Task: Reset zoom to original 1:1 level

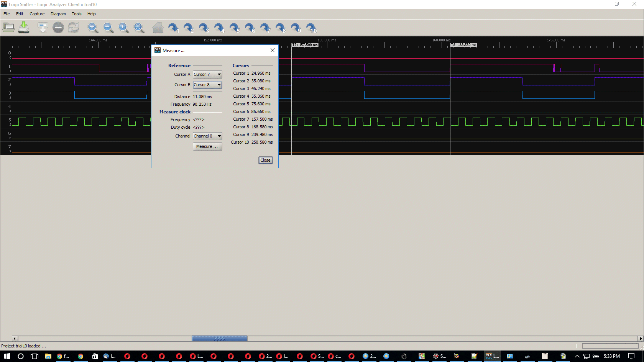Action: tap(123, 28)
